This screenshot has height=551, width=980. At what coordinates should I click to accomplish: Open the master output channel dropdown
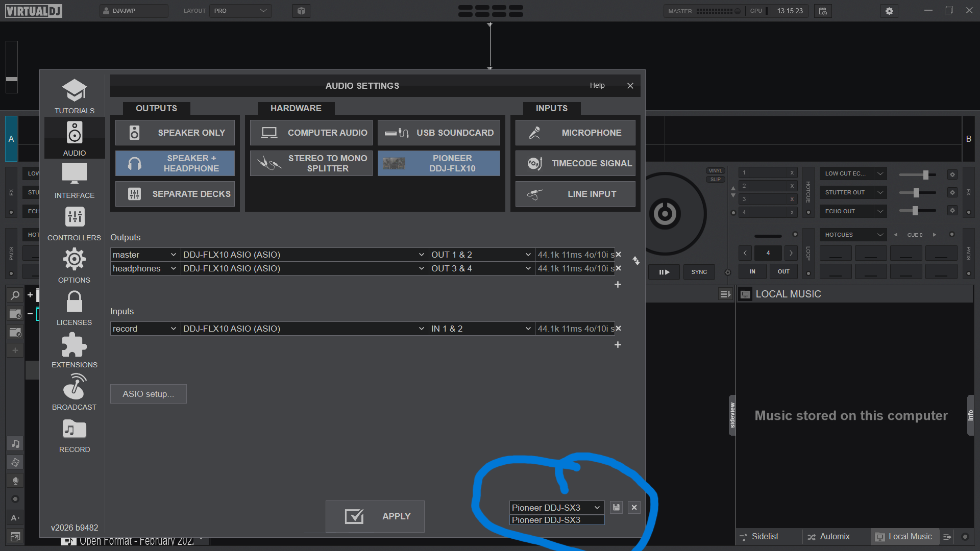pyautogui.click(x=145, y=255)
